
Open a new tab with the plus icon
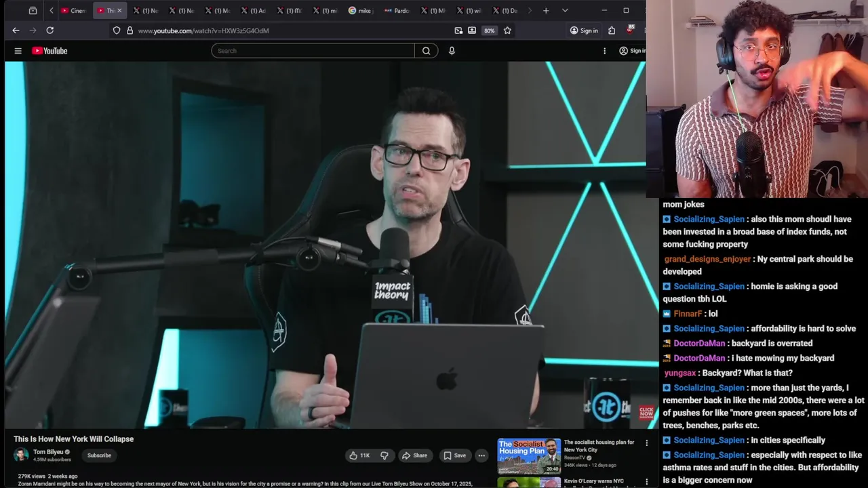tap(546, 11)
